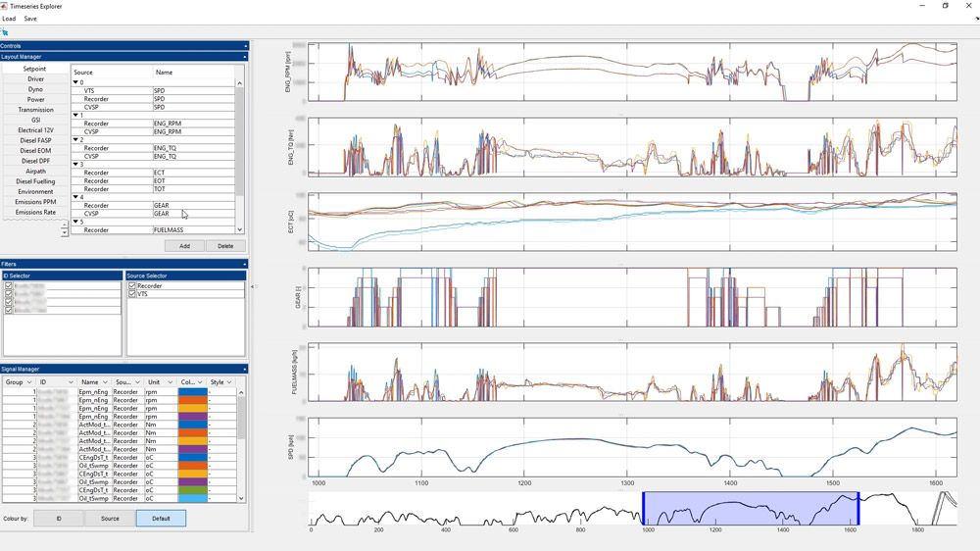Click the first blue colour swatch for Epm_nEng
Viewport: 980px width, 551px height.
click(192, 392)
